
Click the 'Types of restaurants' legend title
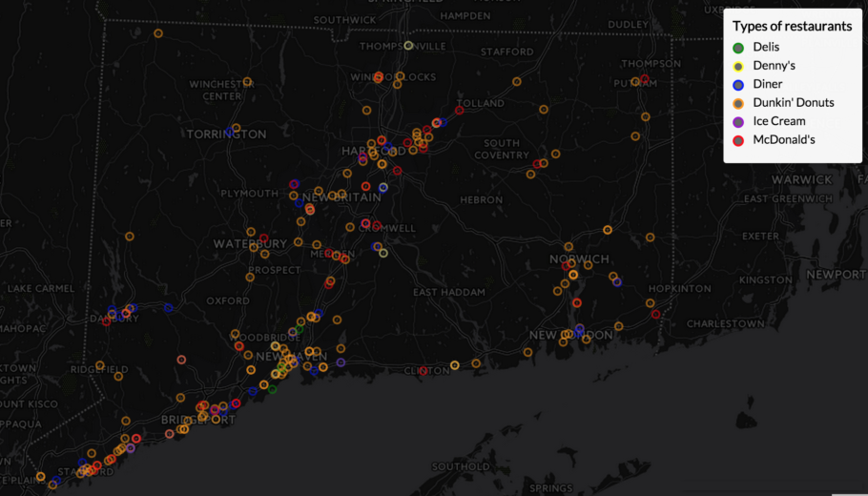pyautogui.click(x=792, y=26)
